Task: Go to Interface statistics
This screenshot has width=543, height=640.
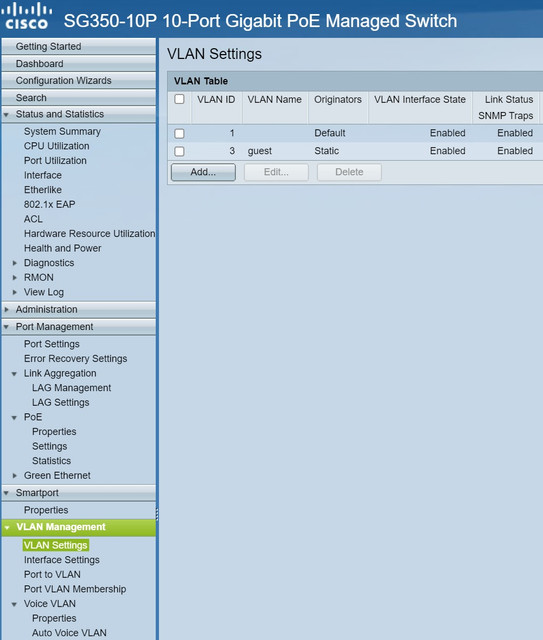Action: click(x=43, y=176)
